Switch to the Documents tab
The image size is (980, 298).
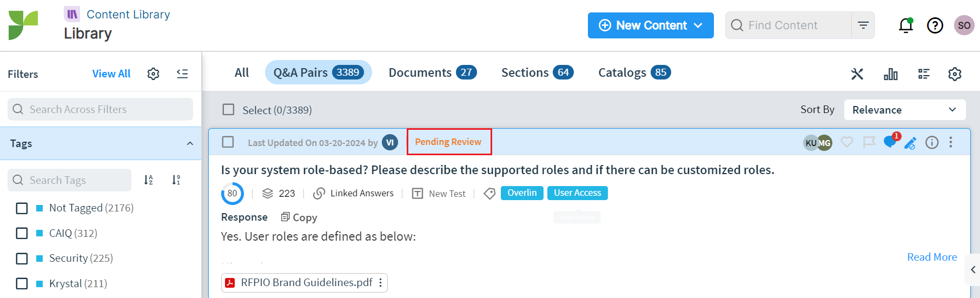click(x=433, y=72)
